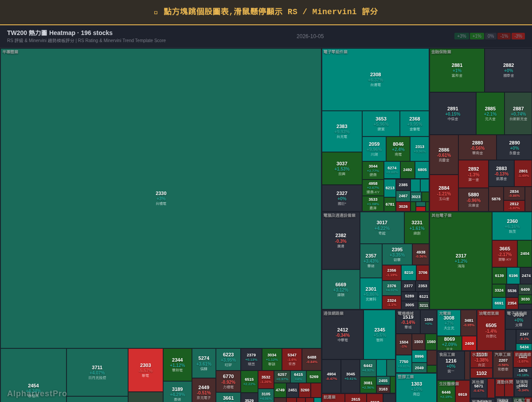The image size is (532, 402).
Task: Pick the 2891 中信金 tile
Action: [453, 113]
